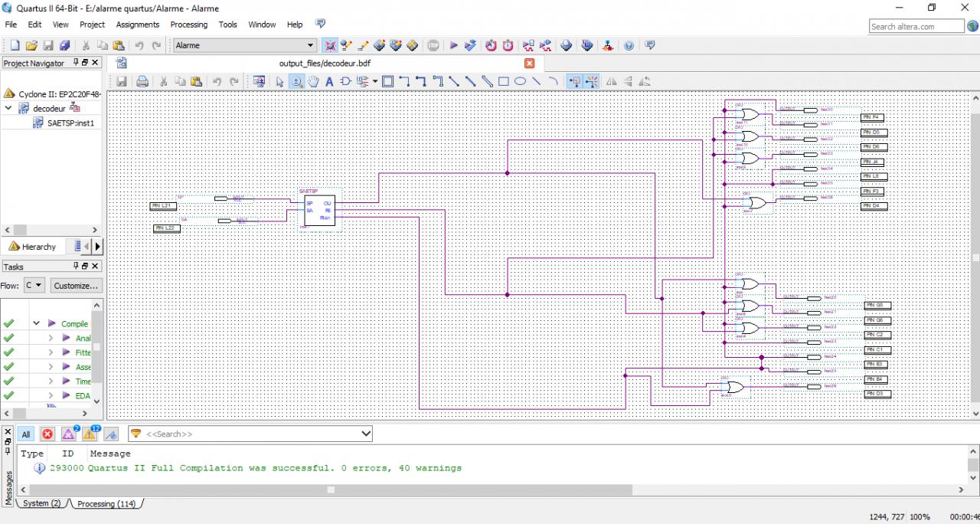
Task: Select the Symbol tool (gate icon)
Action: click(x=345, y=81)
